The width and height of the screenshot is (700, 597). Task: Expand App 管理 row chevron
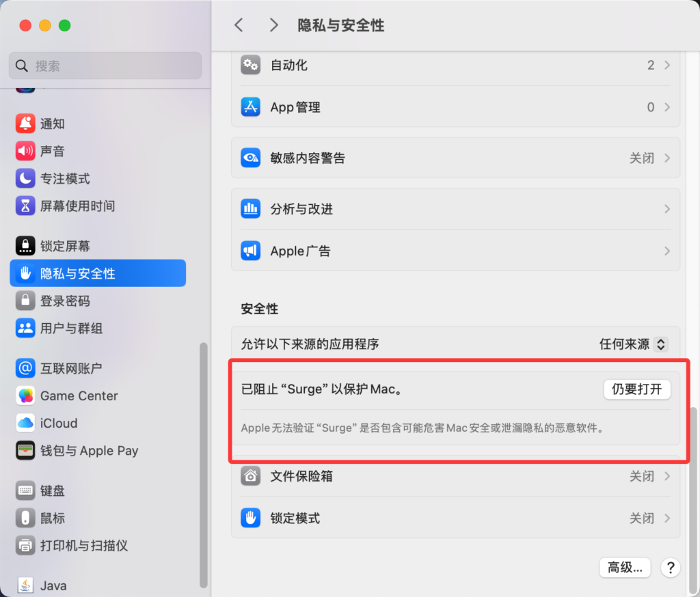[667, 107]
